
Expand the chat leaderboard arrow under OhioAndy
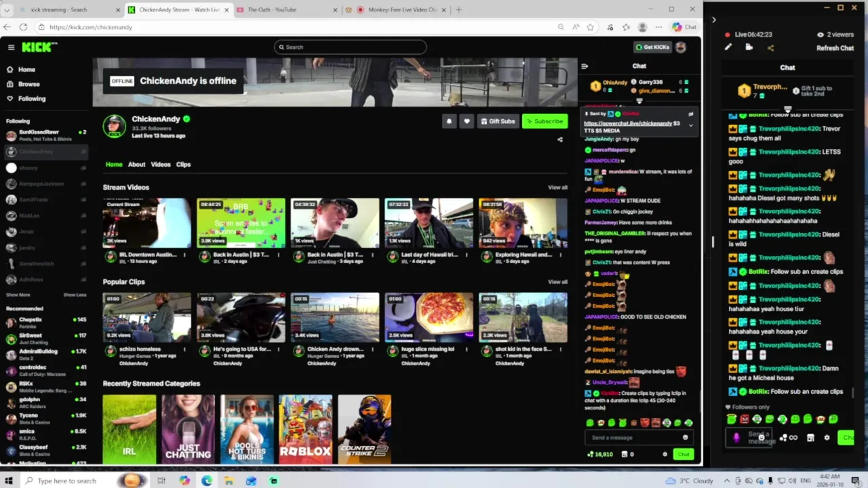point(639,101)
